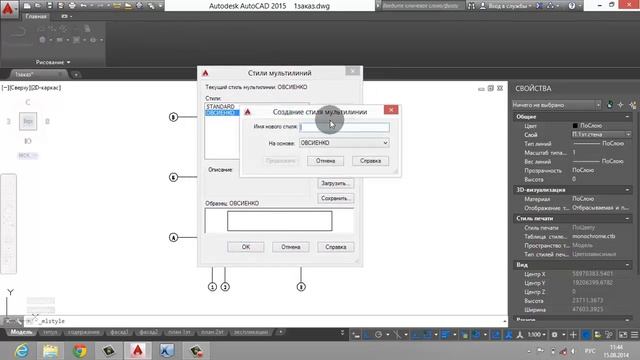Click Отмена in Создание стиля мультилинии dialog

(325, 161)
